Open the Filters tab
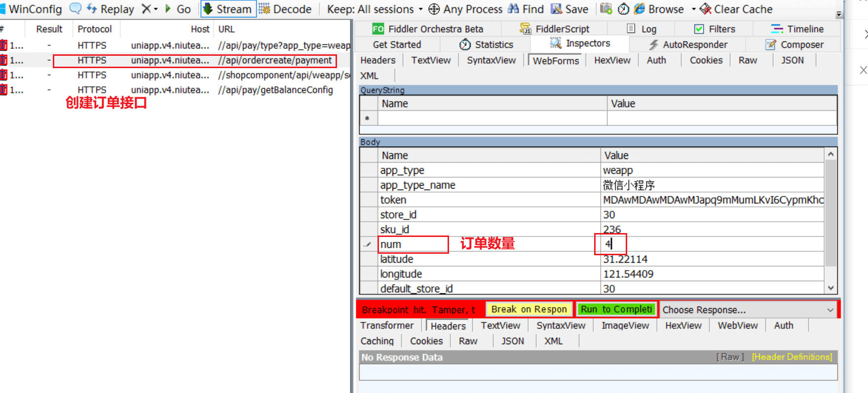Viewport: 868px width, 393px height. pyautogui.click(x=715, y=29)
